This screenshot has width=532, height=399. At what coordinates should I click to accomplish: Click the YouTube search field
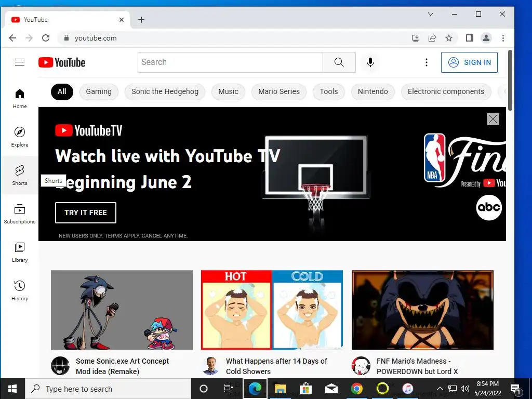click(x=230, y=62)
